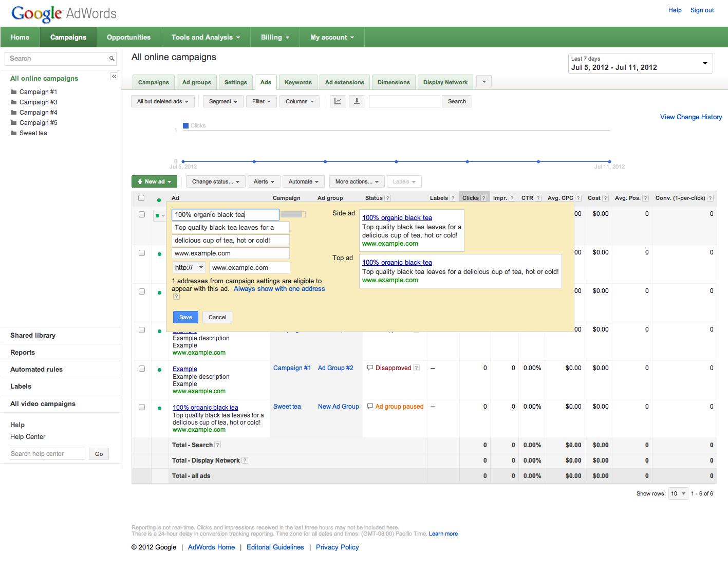The width and height of the screenshot is (728, 569).
Task: Cancel the ad editing
Action: click(217, 317)
